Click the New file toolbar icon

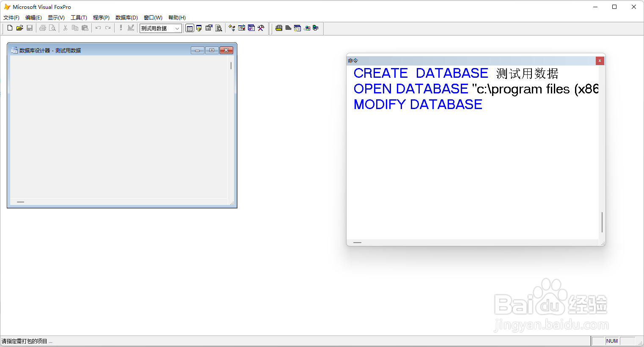click(x=10, y=28)
